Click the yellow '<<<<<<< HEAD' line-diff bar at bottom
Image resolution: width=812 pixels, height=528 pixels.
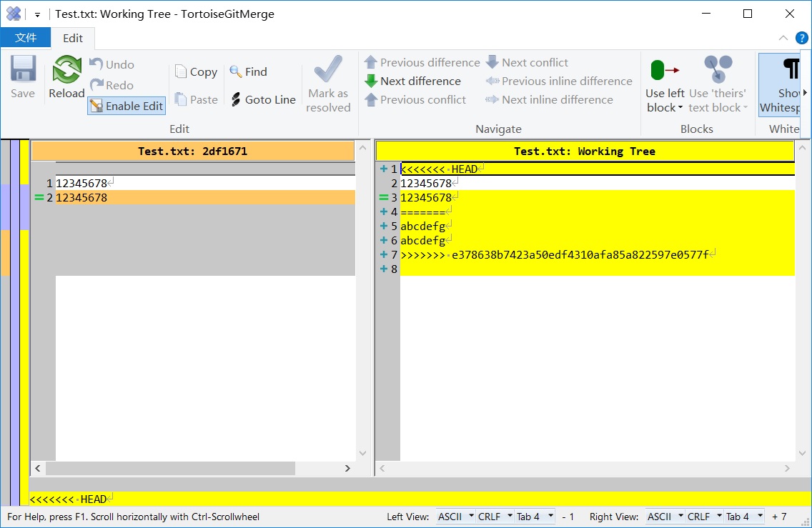(x=420, y=499)
